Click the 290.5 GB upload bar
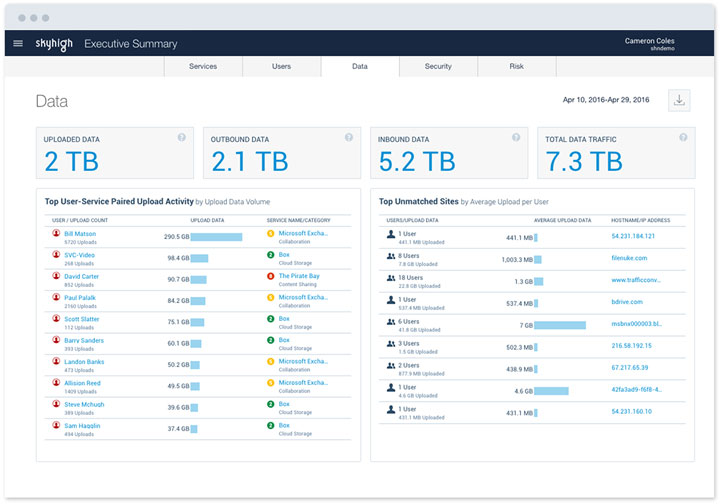 pos(216,237)
